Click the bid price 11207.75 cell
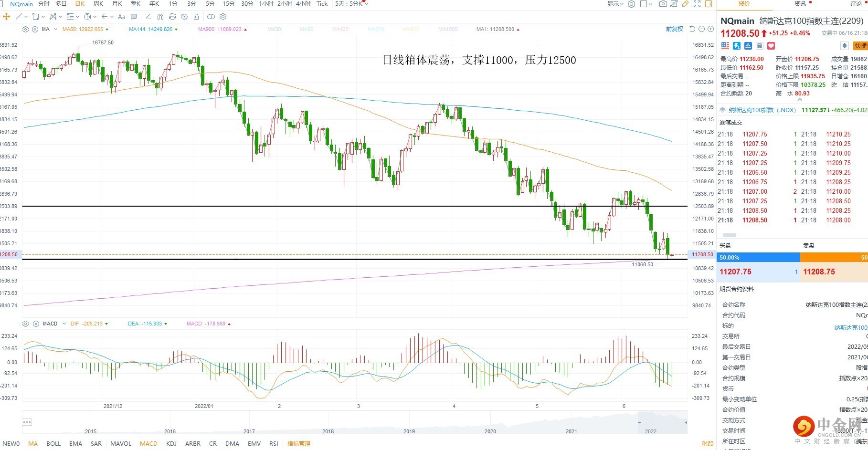 tap(758, 272)
